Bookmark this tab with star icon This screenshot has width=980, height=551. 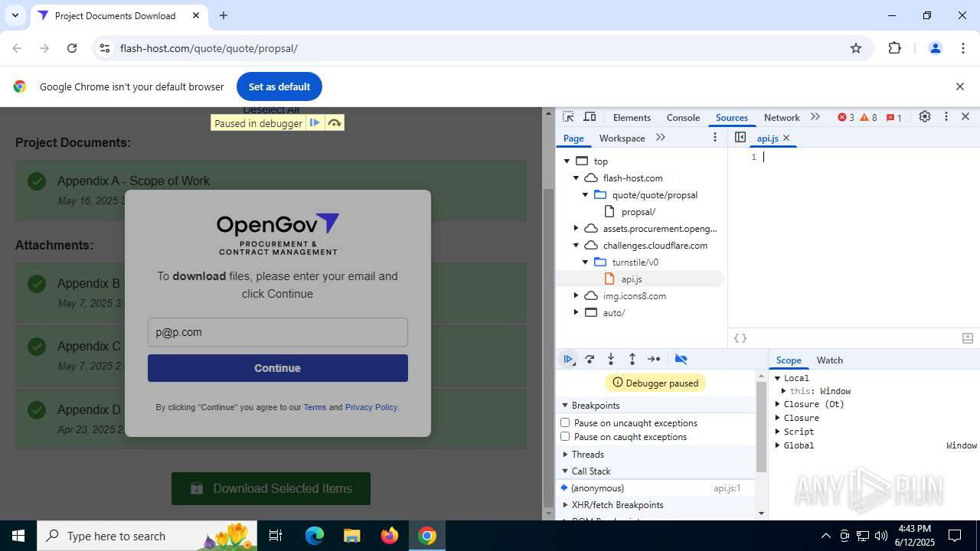coord(856,48)
